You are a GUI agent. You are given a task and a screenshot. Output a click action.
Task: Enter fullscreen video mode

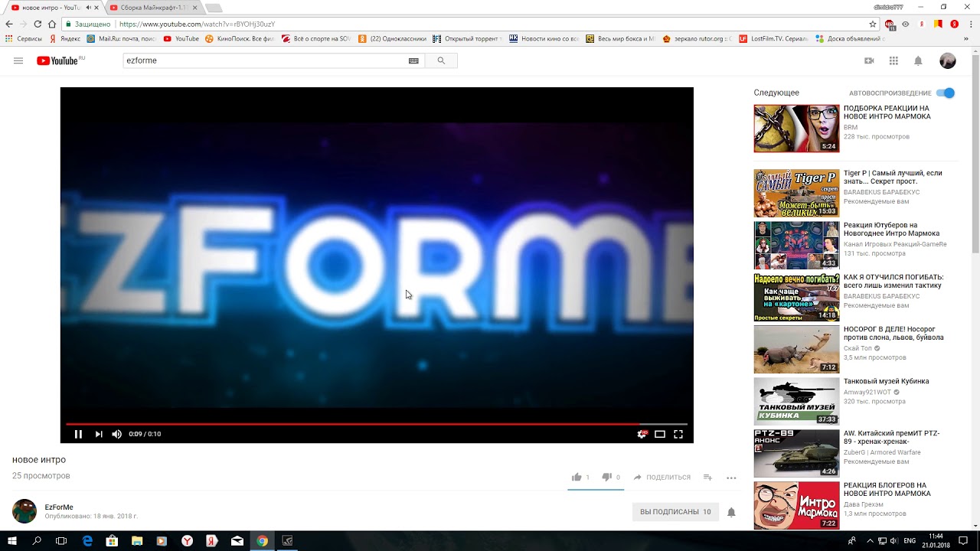(678, 434)
